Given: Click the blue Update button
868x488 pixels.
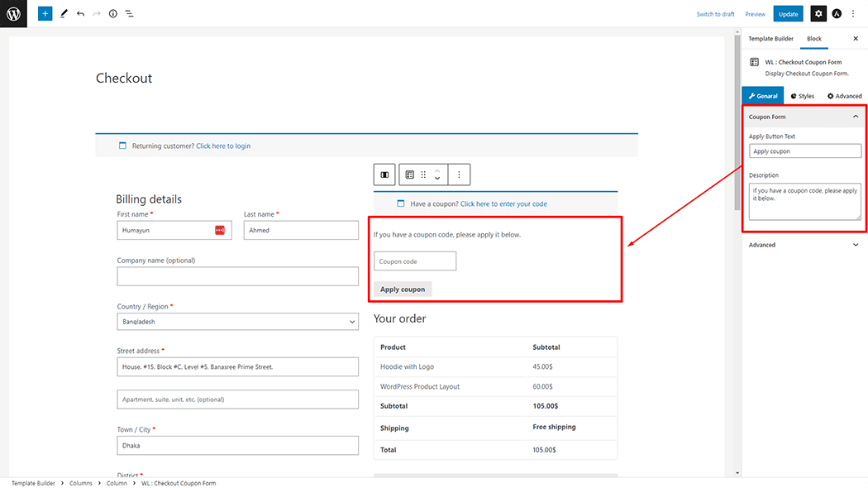Looking at the screenshot, I should click(788, 14).
